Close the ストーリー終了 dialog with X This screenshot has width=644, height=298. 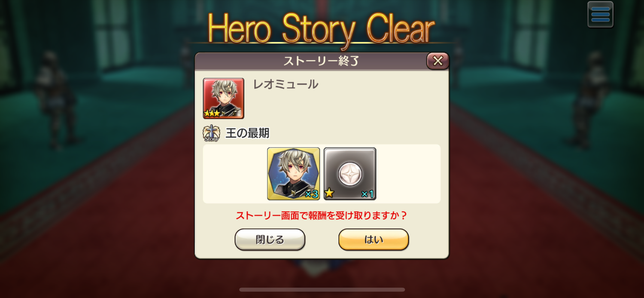click(437, 61)
